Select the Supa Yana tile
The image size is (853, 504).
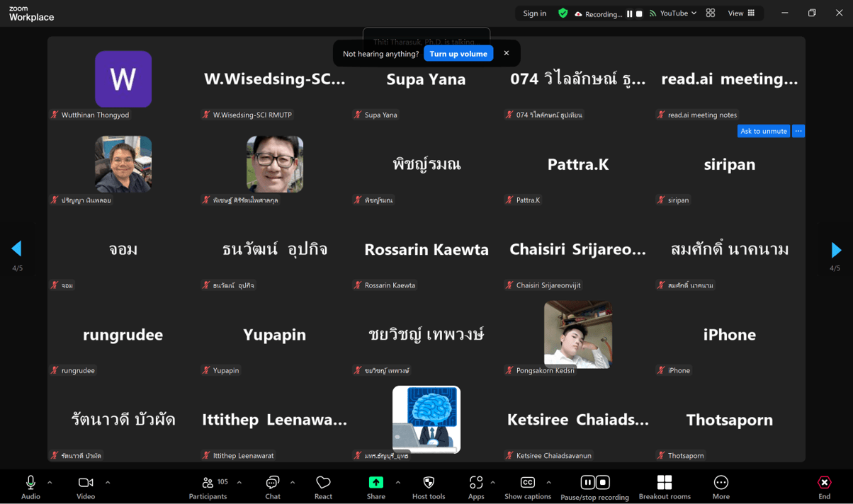426,79
